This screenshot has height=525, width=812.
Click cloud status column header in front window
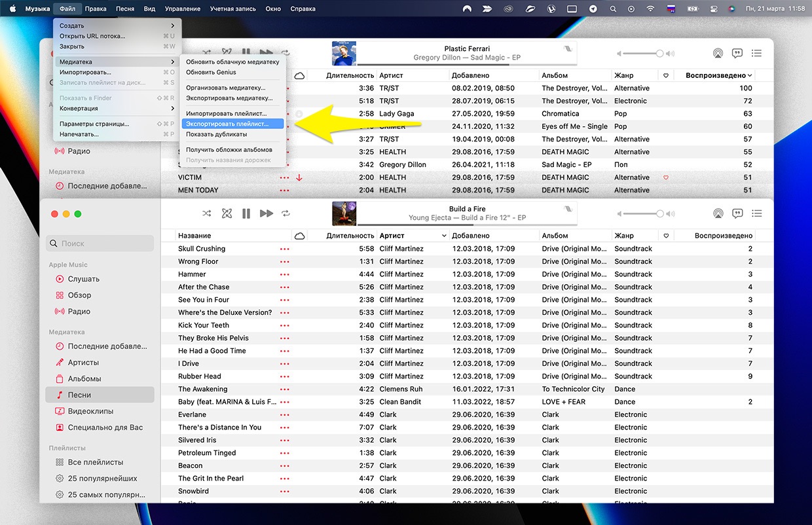point(300,236)
